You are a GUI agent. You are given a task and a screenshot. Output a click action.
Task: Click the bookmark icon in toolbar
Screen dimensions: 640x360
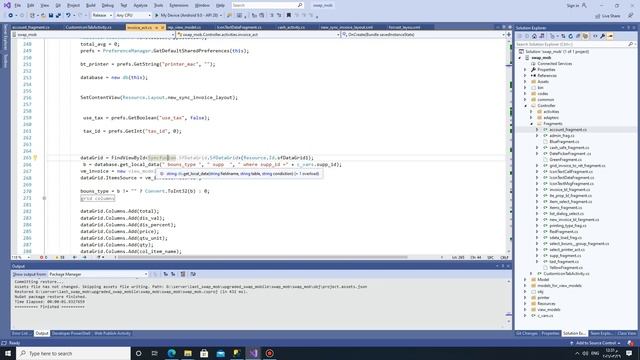coord(289,16)
